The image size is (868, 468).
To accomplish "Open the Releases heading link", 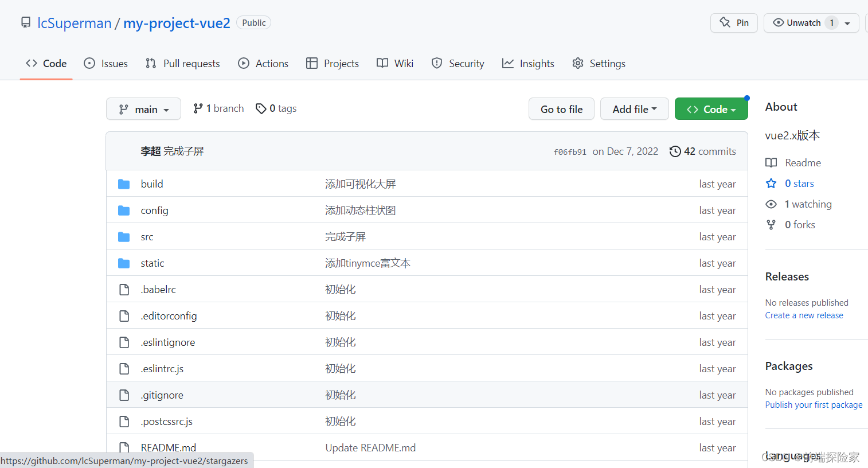I will [787, 276].
